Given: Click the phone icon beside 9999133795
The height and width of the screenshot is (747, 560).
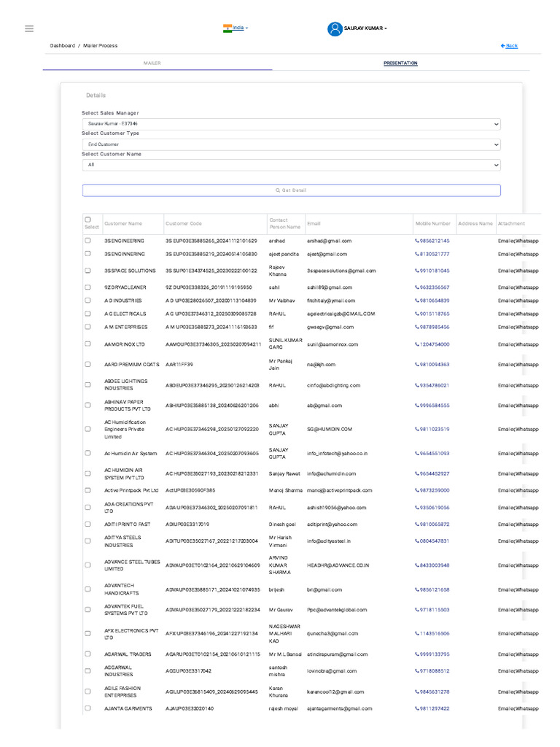Looking at the screenshot, I should click(x=417, y=654).
